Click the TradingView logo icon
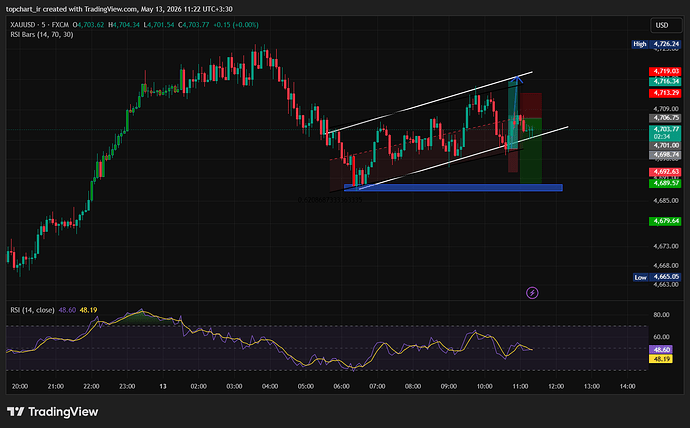 point(15,412)
